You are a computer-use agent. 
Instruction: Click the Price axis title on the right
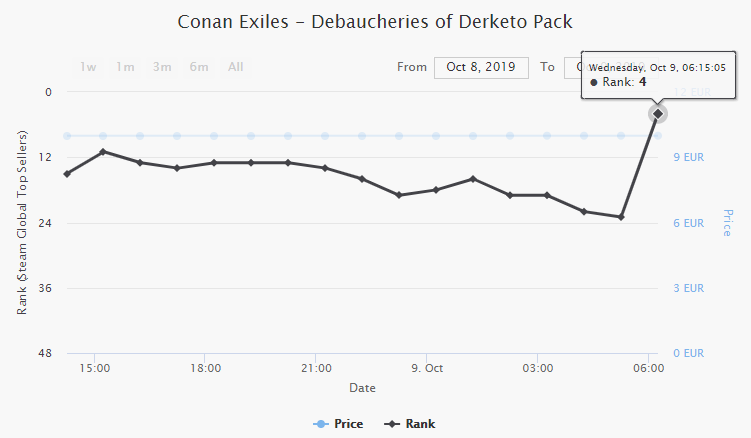(x=728, y=222)
